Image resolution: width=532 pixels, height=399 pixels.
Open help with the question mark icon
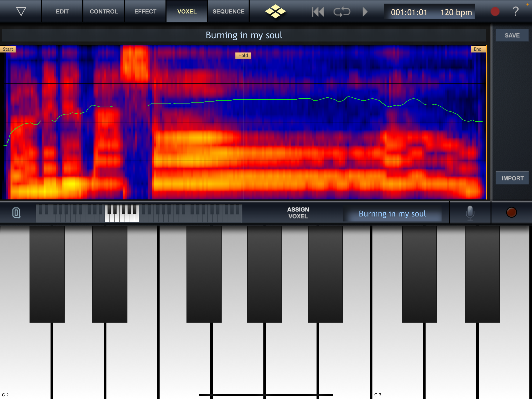(x=515, y=11)
